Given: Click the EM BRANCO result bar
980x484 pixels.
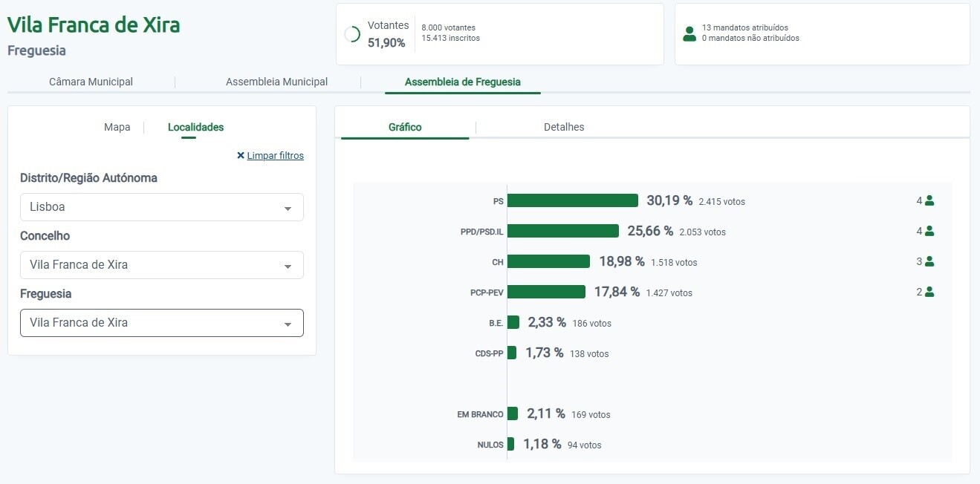Looking at the screenshot, I should [513, 413].
